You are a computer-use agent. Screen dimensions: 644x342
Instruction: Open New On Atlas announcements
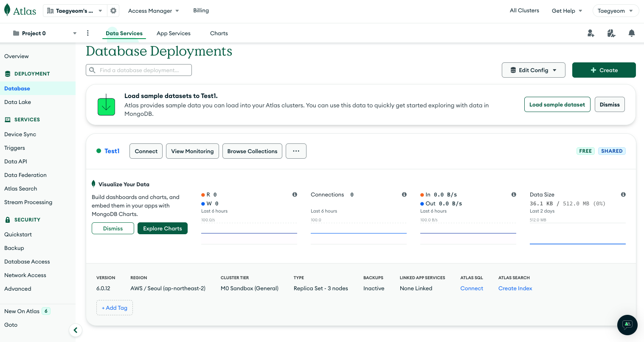click(27, 311)
